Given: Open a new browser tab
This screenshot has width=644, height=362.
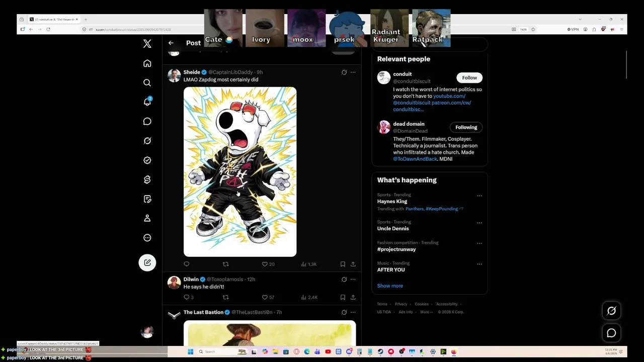Looking at the screenshot, I should coord(86,19).
